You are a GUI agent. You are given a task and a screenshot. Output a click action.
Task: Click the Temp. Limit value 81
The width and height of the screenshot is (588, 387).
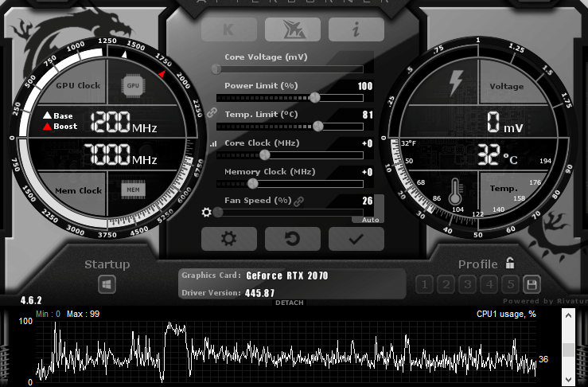pos(368,115)
